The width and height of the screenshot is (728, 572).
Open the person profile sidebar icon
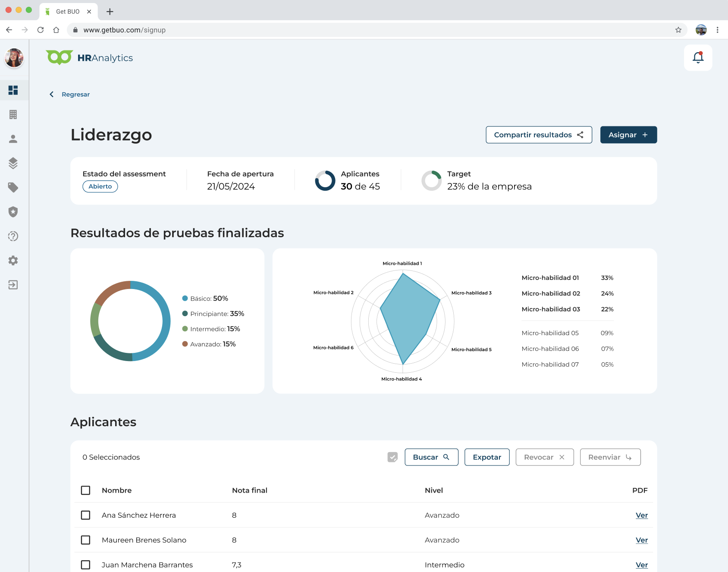point(13,139)
